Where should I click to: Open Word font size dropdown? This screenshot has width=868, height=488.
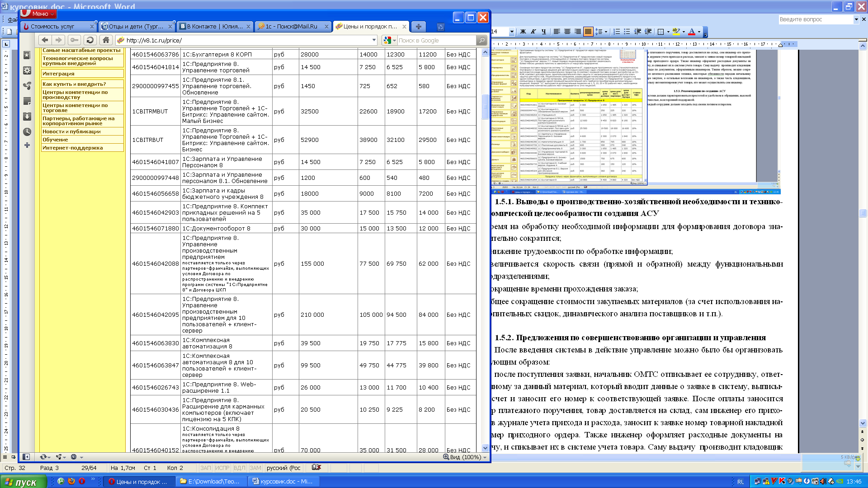(x=512, y=32)
